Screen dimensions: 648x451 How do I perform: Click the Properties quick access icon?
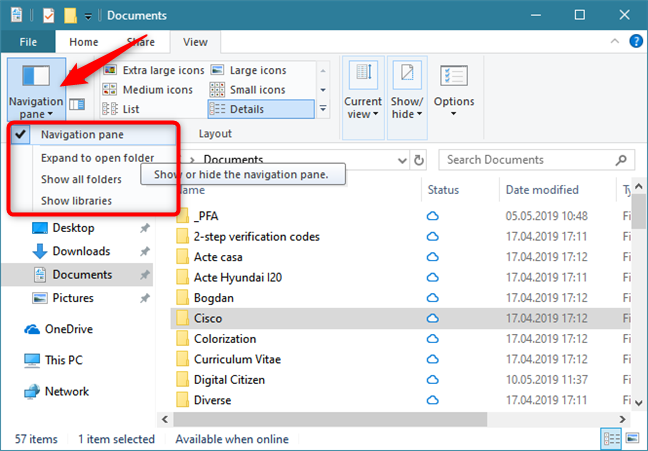tap(48, 16)
